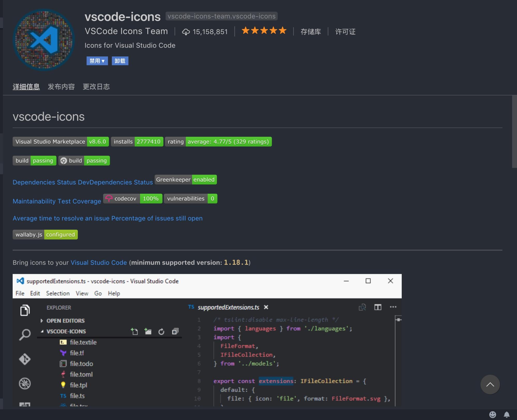Click the split editor icon in the preview image
The width and height of the screenshot is (517, 420).
pyautogui.click(x=378, y=307)
